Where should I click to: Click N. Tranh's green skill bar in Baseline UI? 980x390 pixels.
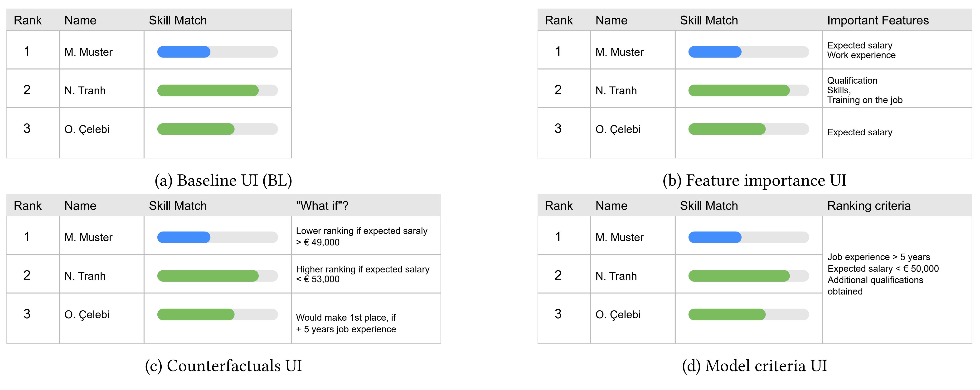click(x=218, y=90)
